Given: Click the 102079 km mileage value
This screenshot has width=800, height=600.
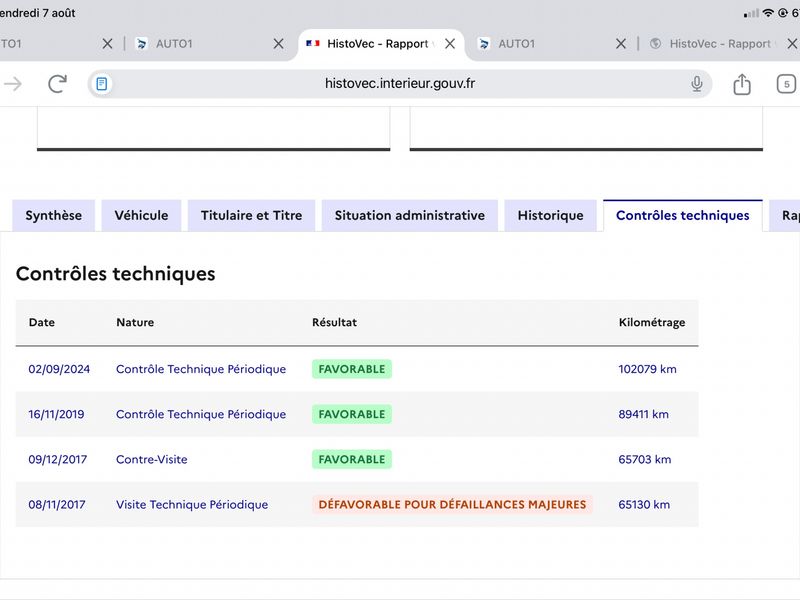Looking at the screenshot, I should pos(647,369).
